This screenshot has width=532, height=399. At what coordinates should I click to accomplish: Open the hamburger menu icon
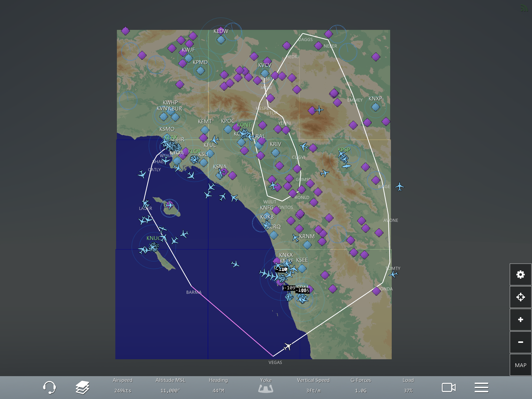(481, 388)
